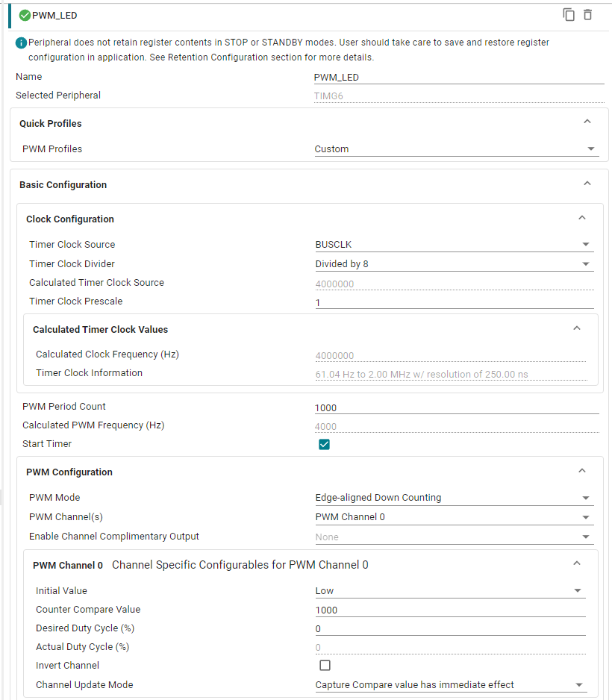Click the Timer Clock Prescale field
The width and height of the screenshot is (612, 700).
pyautogui.click(x=455, y=302)
